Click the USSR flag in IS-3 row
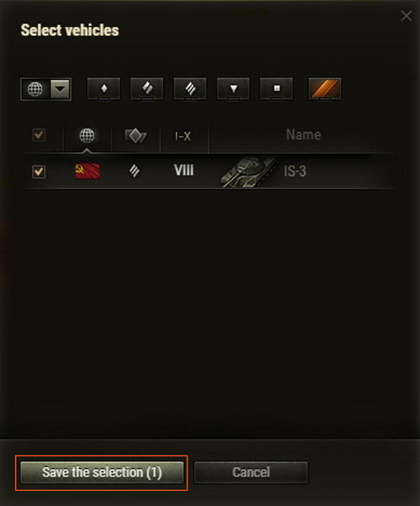The image size is (420, 506). click(87, 171)
